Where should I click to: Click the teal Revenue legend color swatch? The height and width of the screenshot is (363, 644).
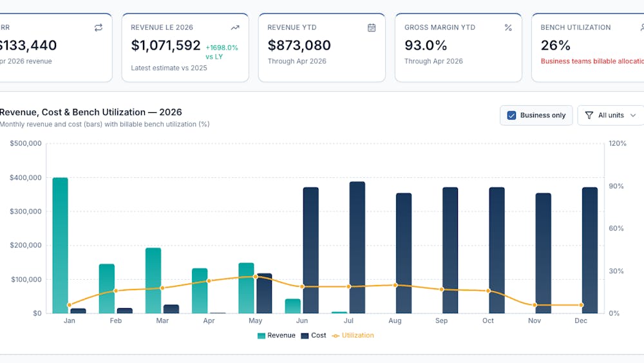[x=261, y=336]
